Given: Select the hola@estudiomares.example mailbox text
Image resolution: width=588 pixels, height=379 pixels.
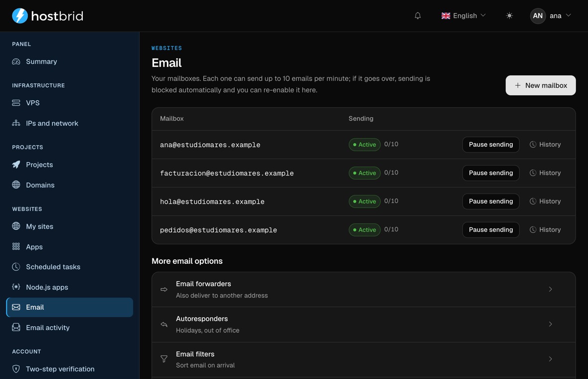Looking at the screenshot, I should [x=212, y=202].
